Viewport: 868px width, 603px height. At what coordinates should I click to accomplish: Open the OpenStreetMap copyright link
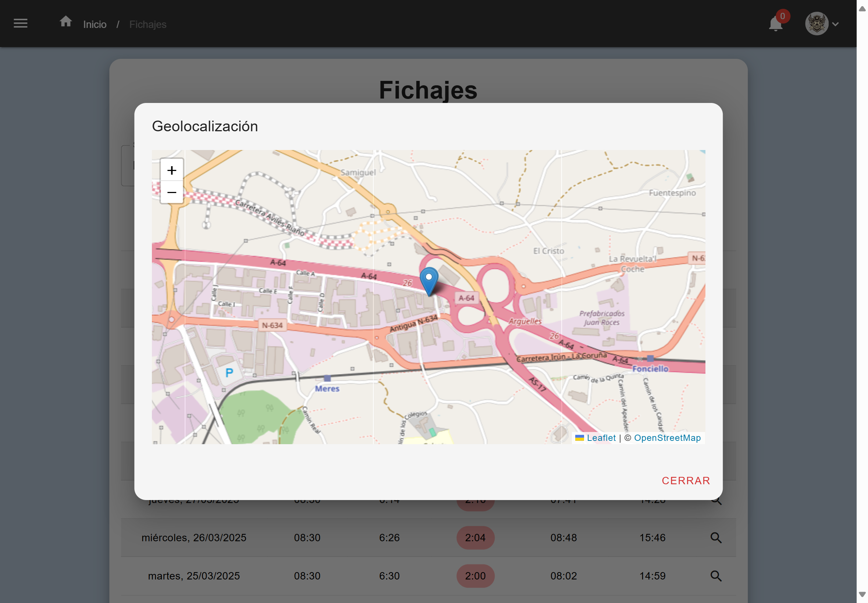click(x=667, y=438)
